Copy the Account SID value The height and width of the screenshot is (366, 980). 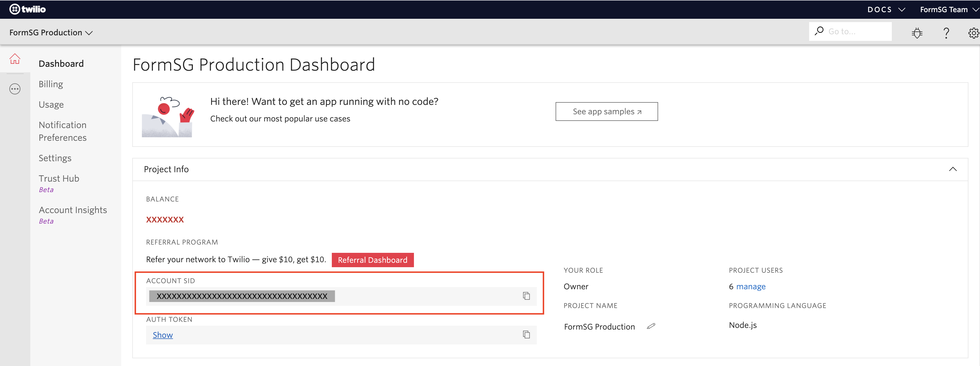click(526, 296)
